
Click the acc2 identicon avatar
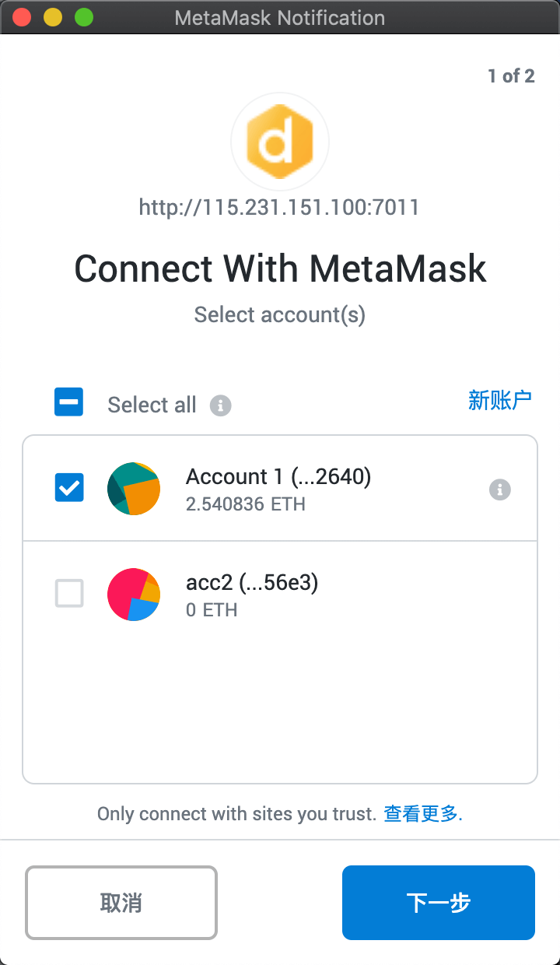click(x=134, y=595)
